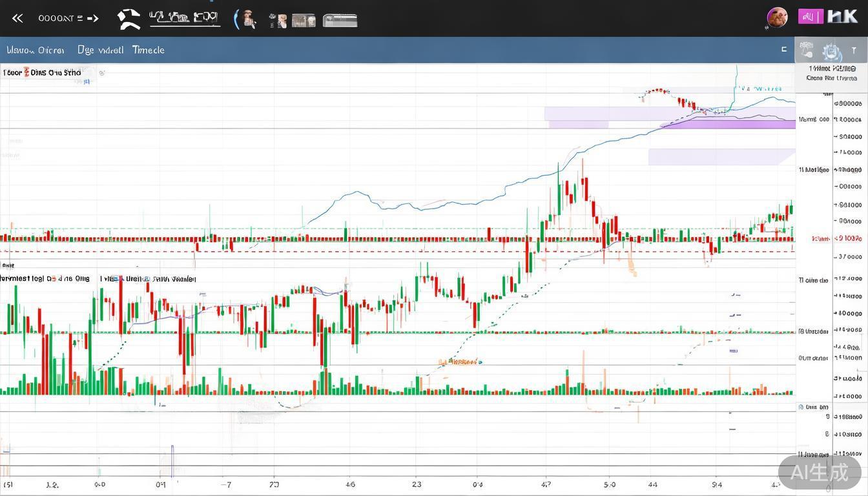The width and height of the screenshot is (868, 496).
Task: Click the white logo icon in top bar
Action: 129,19
